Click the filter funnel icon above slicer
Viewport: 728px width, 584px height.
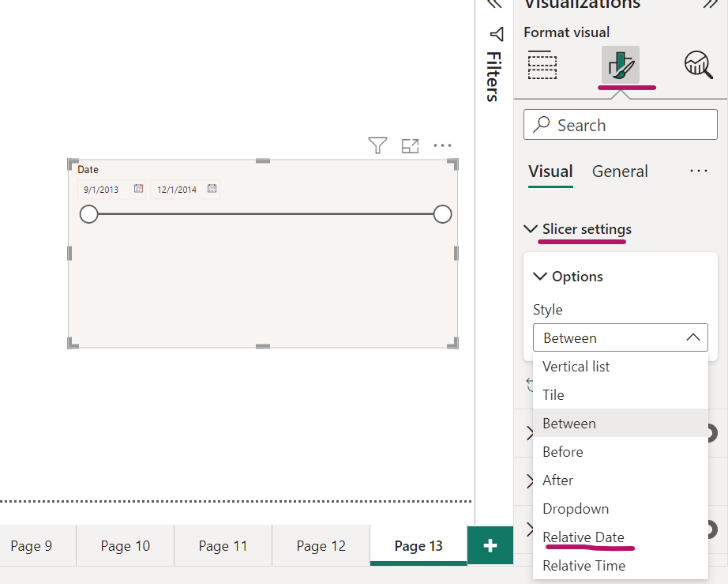[x=377, y=145]
